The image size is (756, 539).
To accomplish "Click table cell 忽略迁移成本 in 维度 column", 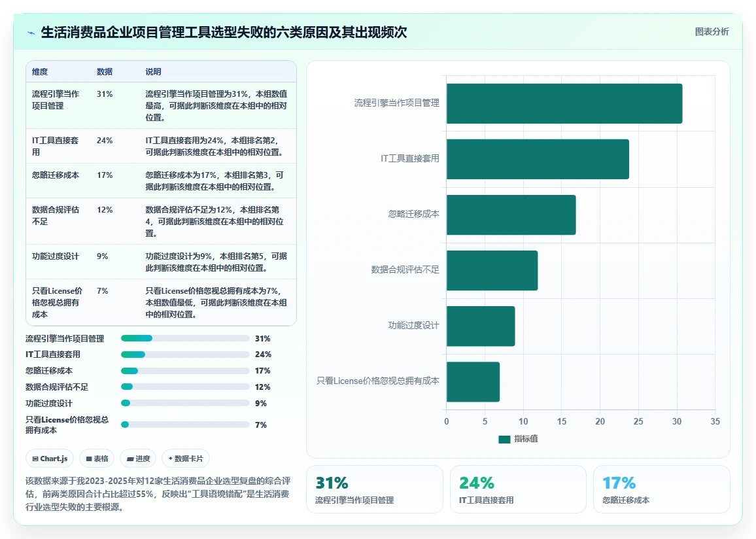I will click(x=56, y=175).
